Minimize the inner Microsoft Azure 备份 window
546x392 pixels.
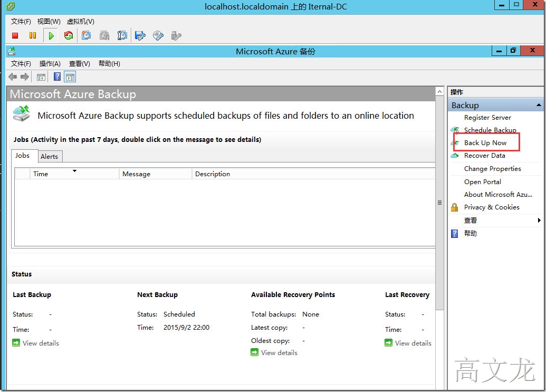[499, 51]
